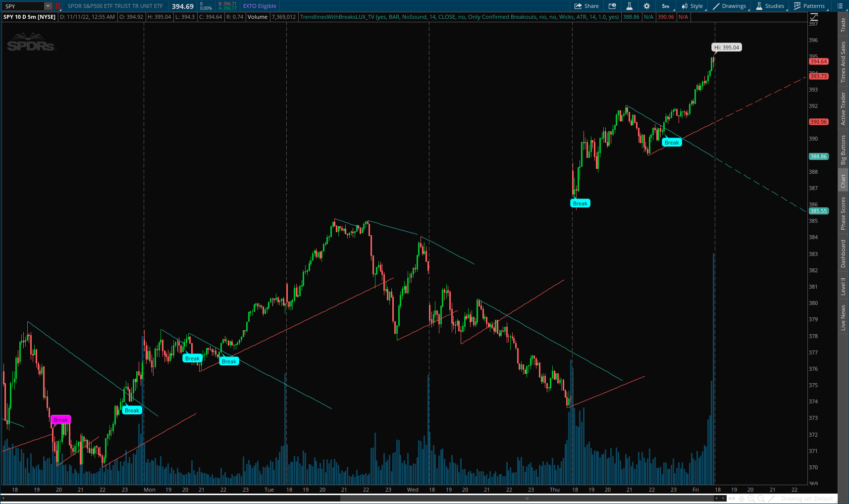Open the Studies menu
Viewport: 849px width, 504px height.
tap(770, 6)
